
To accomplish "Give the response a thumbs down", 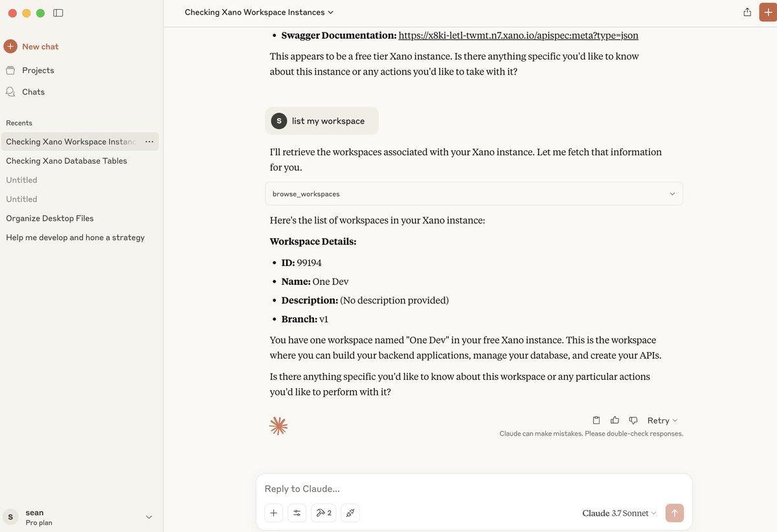I will tap(633, 420).
